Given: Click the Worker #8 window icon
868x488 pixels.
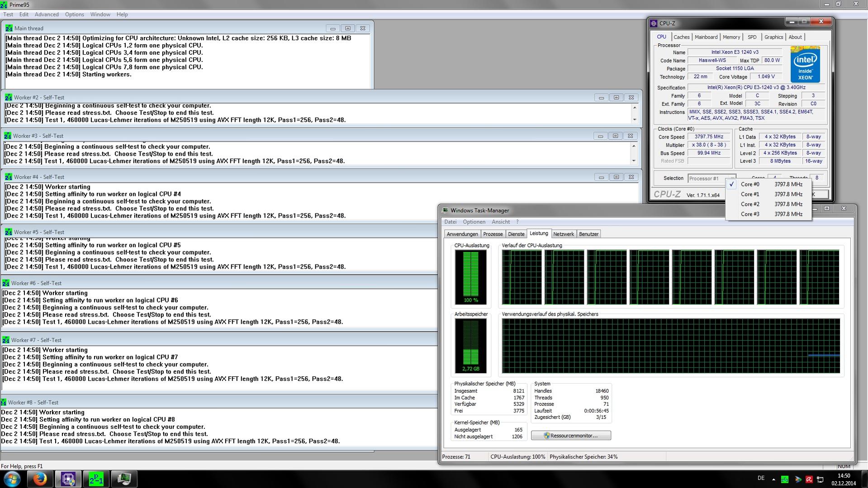Looking at the screenshot, I should coord(4,403).
